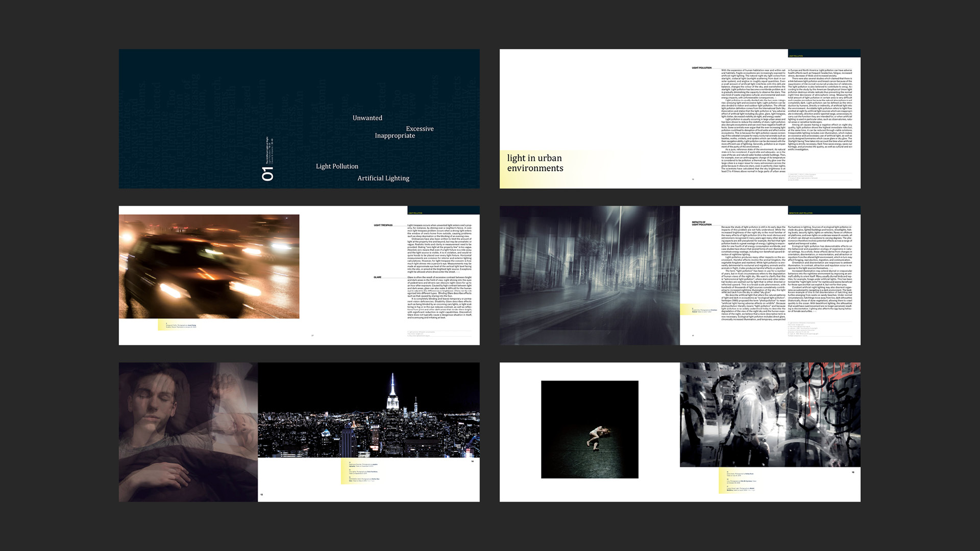
Task: Click the 'Light Pollution' cover text
Action: (x=337, y=166)
